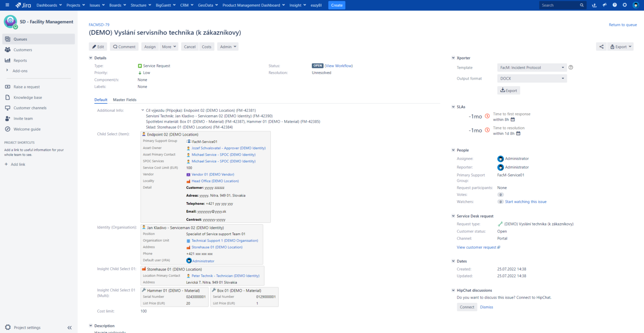The image size is (644, 333).
Task: Collapse the SLAs section
Action: click(453, 107)
